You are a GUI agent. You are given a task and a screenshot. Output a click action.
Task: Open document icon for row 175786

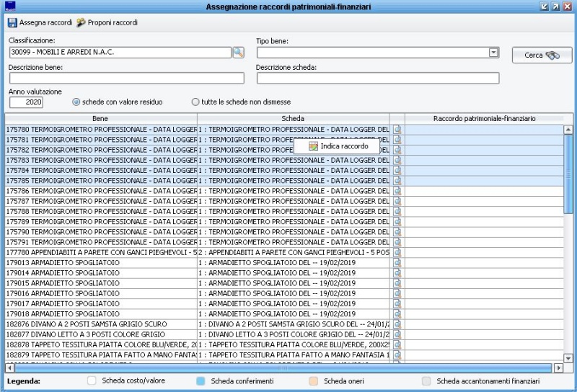click(397, 191)
